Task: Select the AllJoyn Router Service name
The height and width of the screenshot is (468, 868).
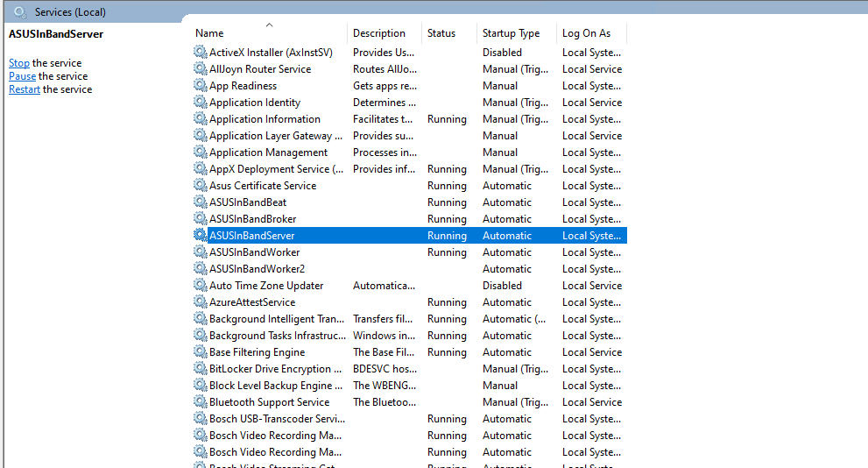Action: [260, 69]
